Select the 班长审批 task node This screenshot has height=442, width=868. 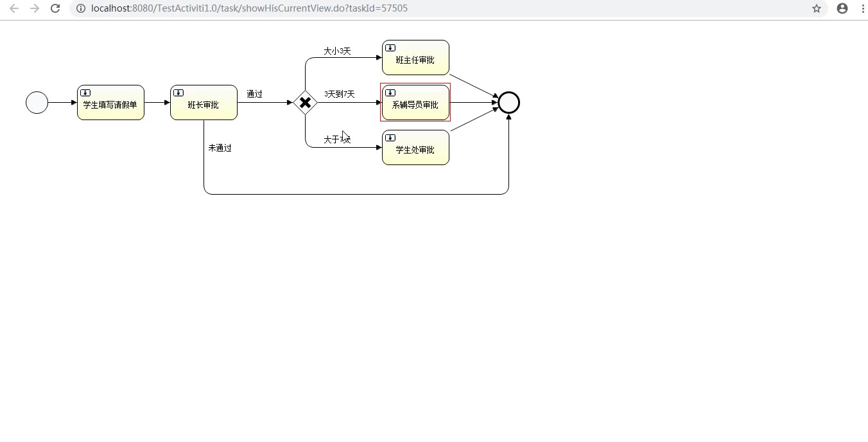204,103
